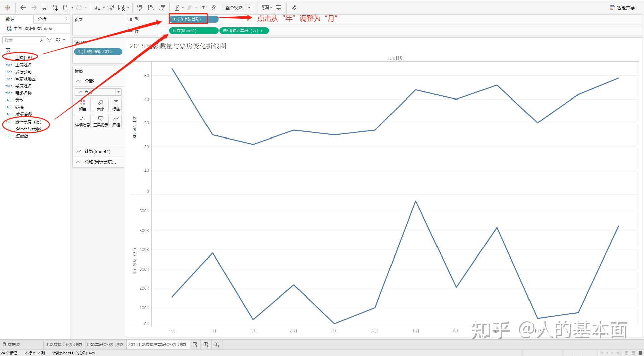Swap rows and columns

tap(140, 8)
